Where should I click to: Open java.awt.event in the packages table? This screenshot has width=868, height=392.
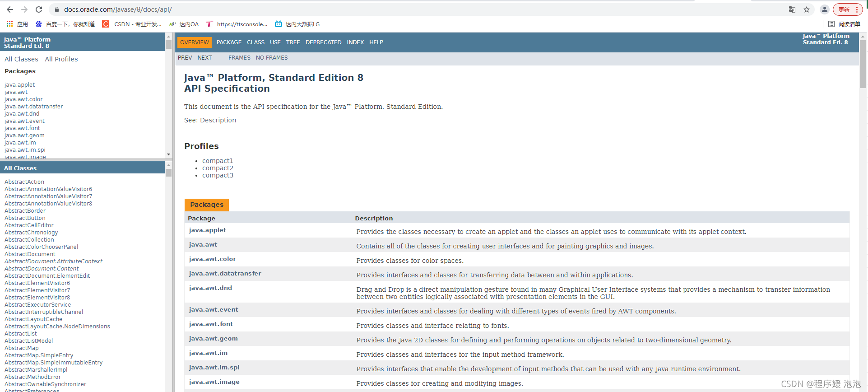(x=214, y=309)
